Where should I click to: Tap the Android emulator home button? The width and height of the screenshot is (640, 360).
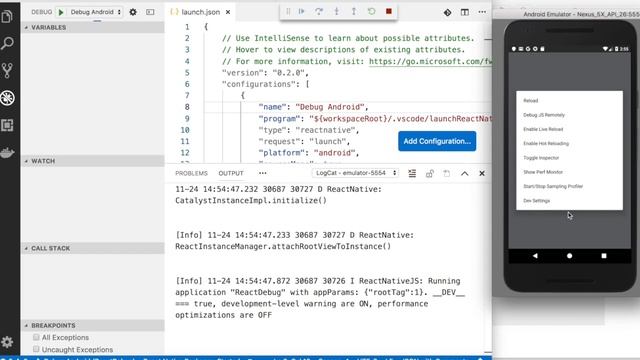(x=569, y=256)
